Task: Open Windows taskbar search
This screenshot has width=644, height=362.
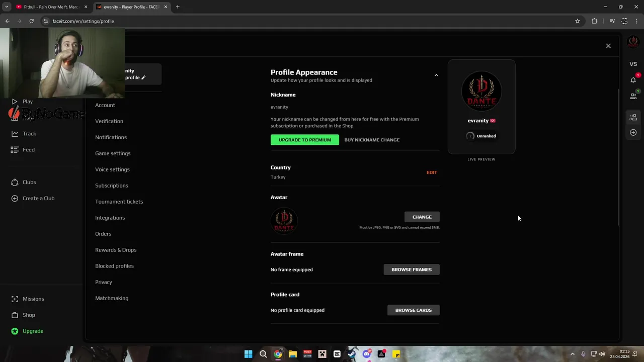Action: pos(263,354)
